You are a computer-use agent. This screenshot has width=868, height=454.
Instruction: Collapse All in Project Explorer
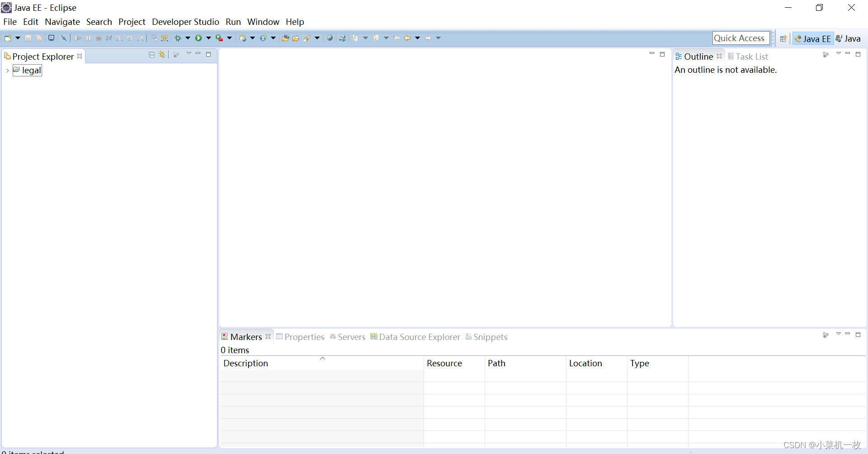pyautogui.click(x=152, y=54)
